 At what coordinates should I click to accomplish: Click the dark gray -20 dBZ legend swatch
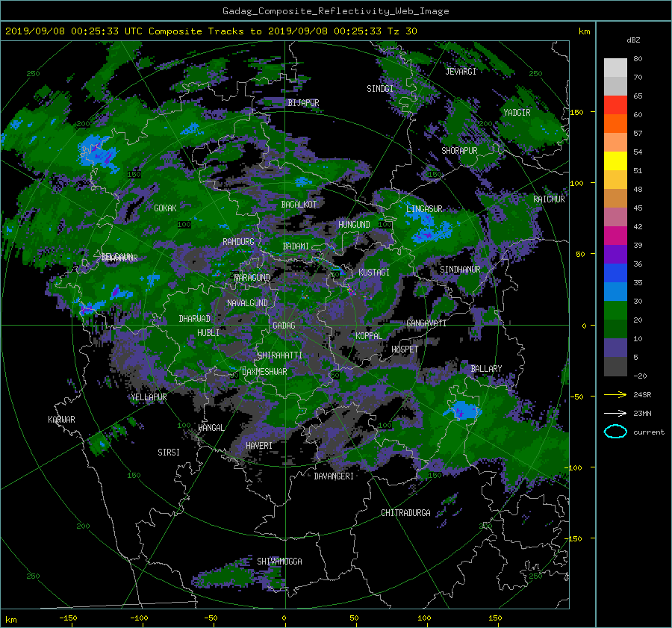(615, 367)
